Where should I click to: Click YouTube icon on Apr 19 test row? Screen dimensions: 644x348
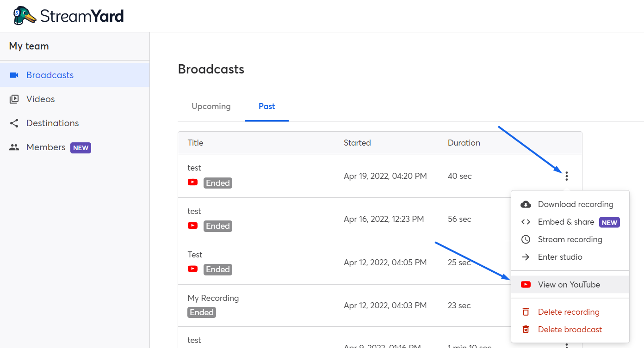click(x=193, y=182)
